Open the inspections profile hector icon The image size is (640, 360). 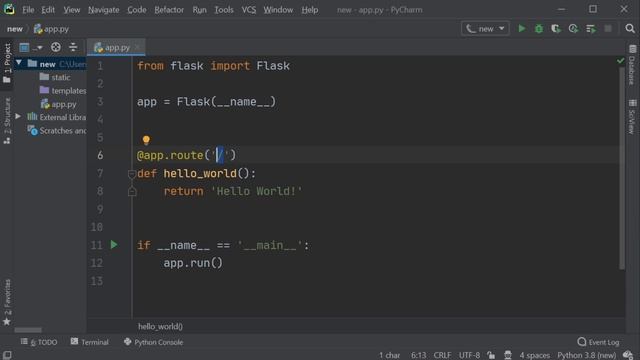[x=508, y=355]
